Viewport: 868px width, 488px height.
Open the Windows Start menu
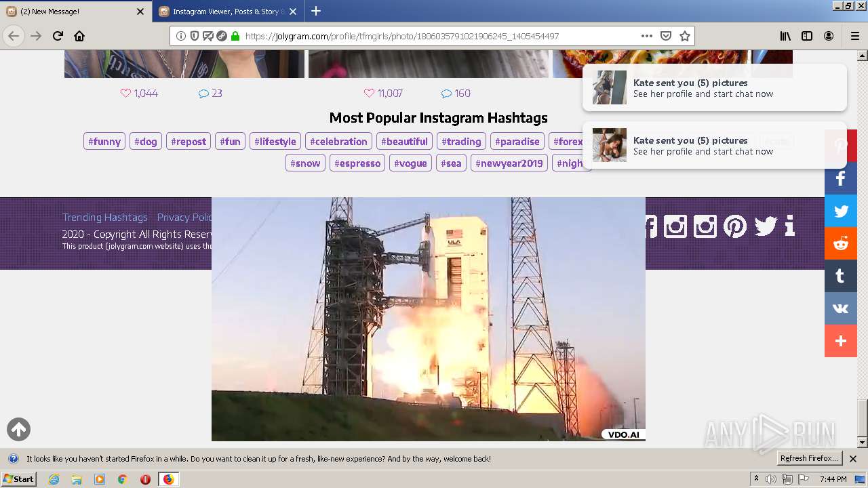19,479
